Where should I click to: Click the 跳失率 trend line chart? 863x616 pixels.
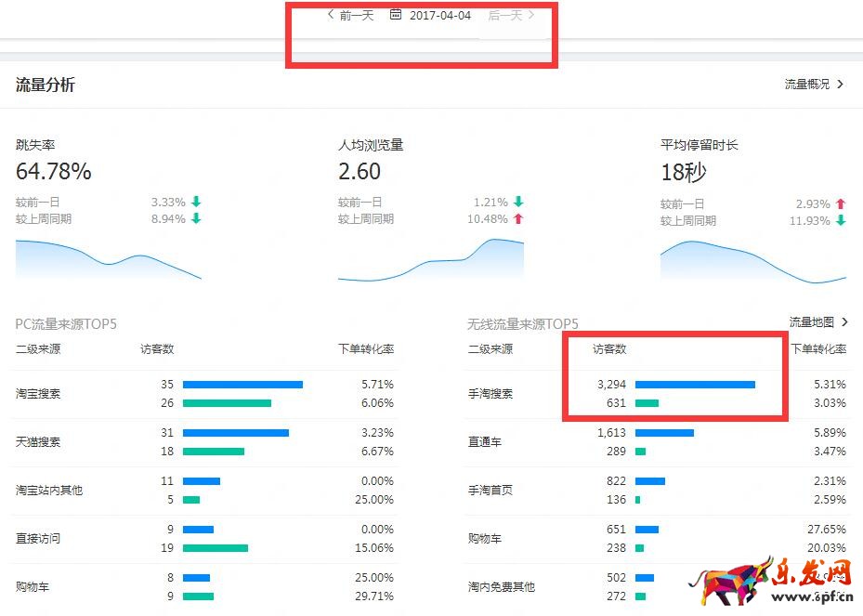[x=108, y=259]
